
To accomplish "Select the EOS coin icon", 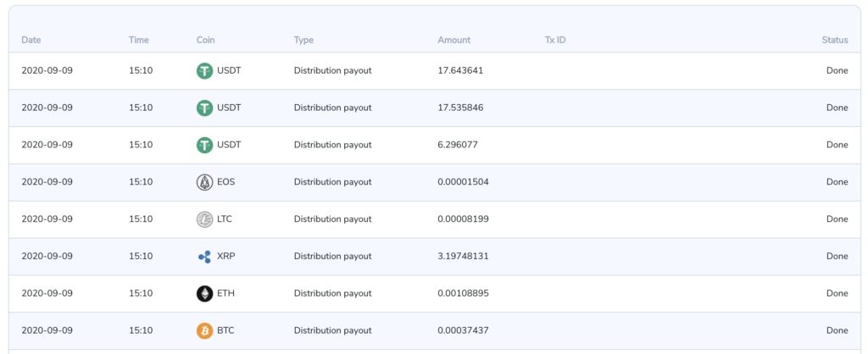I will pyautogui.click(x=204, y=182).
